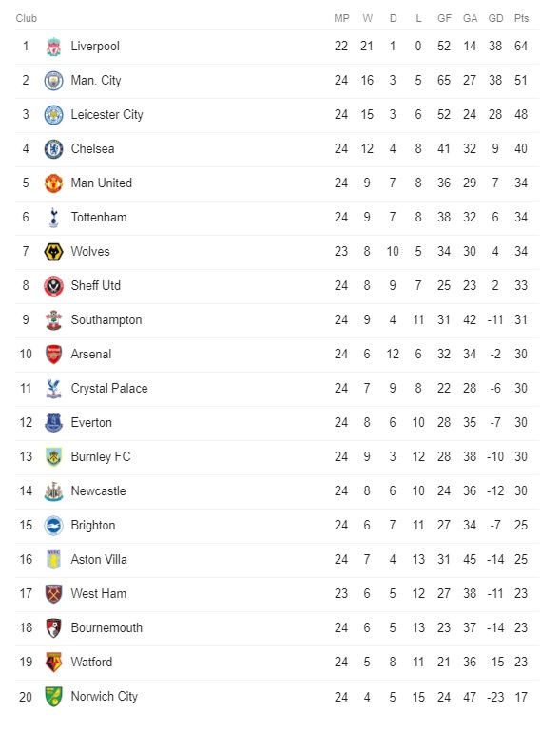Click the Liverpool club crest
This screenshot has height=750, width=560.
coord(53,47)
